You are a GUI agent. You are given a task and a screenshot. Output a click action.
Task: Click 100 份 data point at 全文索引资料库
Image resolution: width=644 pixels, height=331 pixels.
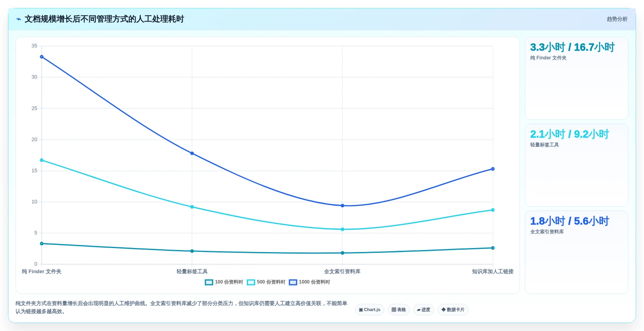tap(343, 253)
